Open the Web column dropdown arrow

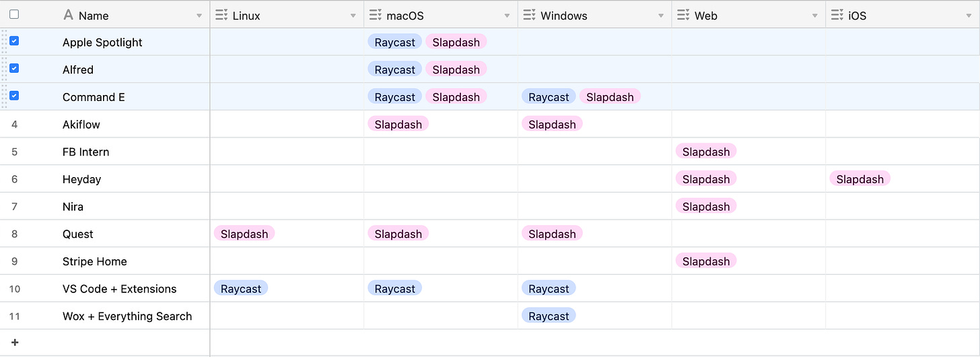click(x=815, y=15)
